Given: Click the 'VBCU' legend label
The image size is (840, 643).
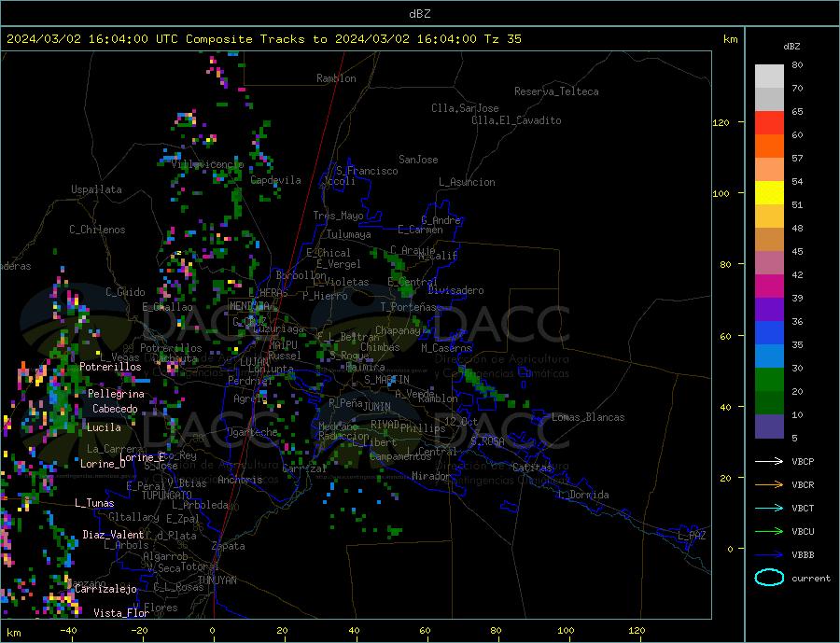Looking at the screenshot, I should pyautogui.click(x=803, y=532).
